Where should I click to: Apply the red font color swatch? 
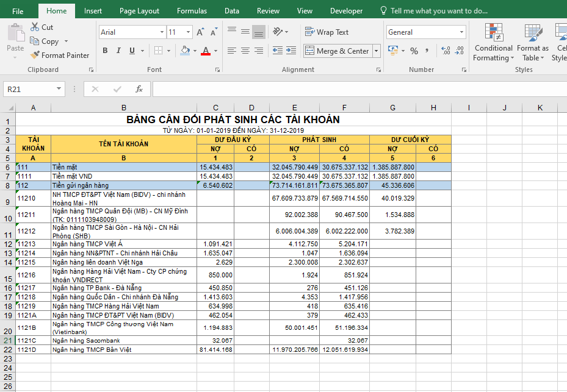tap(206, 51)
